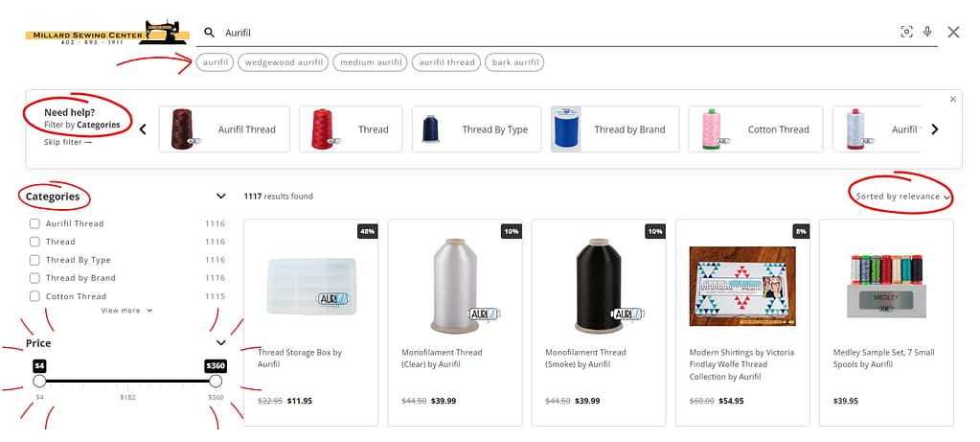
Task: Click the Millard Sewing Center logo
Action: (x=107, y=34)
